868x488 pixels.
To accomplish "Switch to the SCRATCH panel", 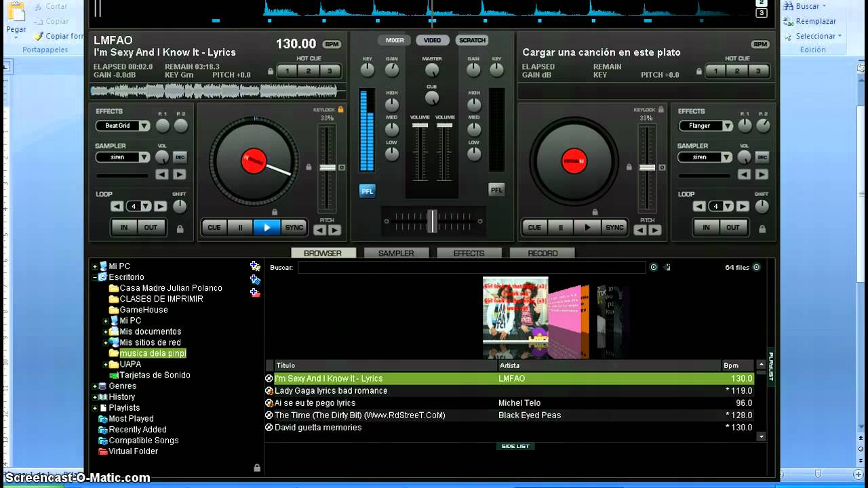I will point(472,41).
